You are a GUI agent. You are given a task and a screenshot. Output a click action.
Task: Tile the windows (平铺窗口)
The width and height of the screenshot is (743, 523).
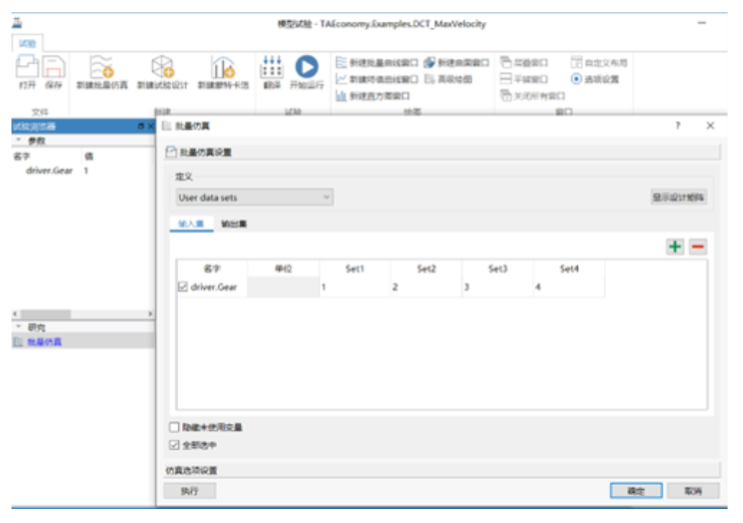click(524, 79)
